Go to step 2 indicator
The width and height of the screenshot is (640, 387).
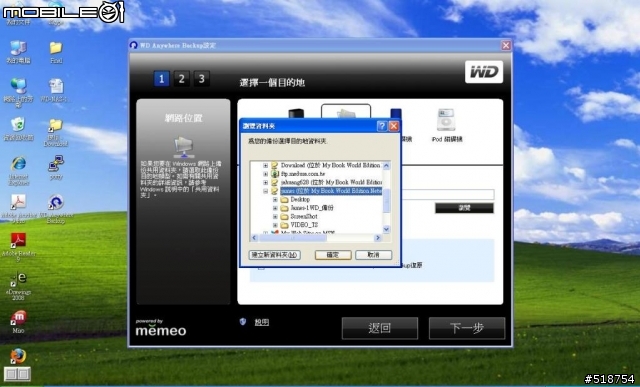pos(181,78)
